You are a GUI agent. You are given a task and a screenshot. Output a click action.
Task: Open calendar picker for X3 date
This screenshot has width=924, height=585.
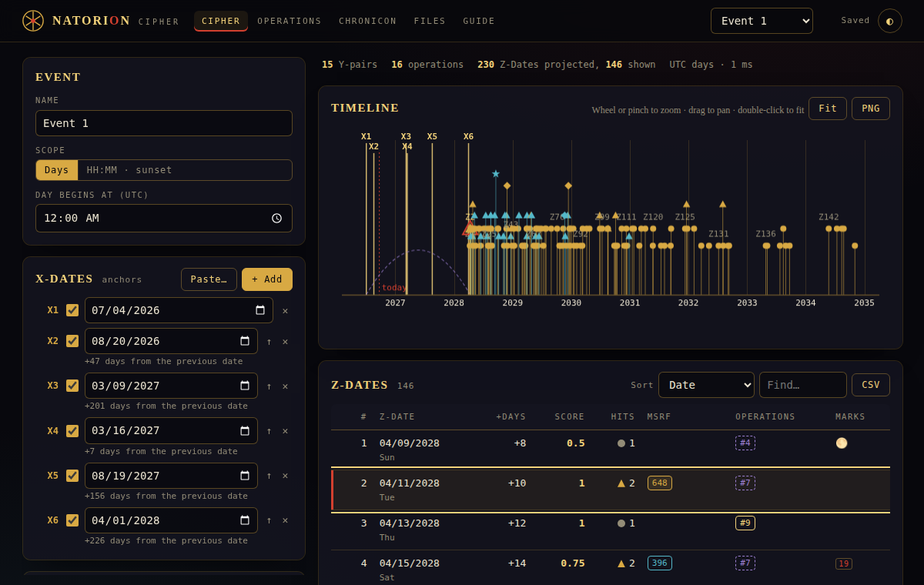(245, 386)
